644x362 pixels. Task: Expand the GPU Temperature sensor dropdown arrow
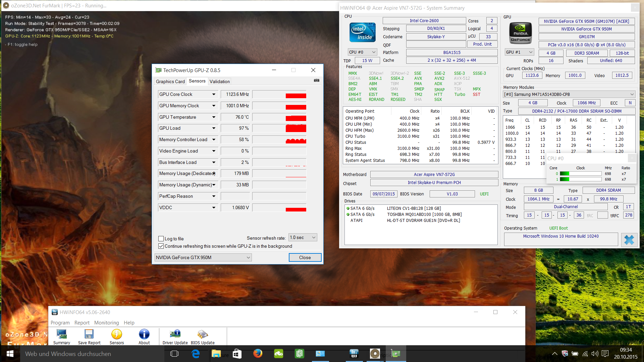pyautogui.click(x=214, y=117)
